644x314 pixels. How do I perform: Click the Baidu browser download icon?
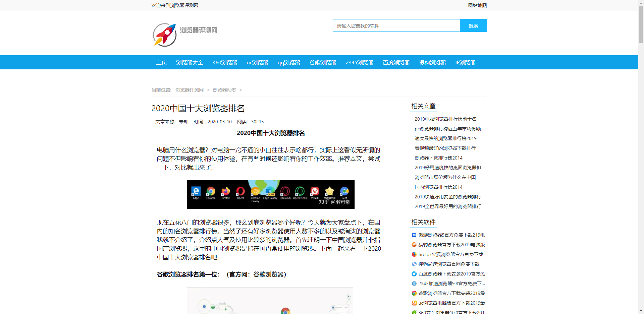[414, 274]
